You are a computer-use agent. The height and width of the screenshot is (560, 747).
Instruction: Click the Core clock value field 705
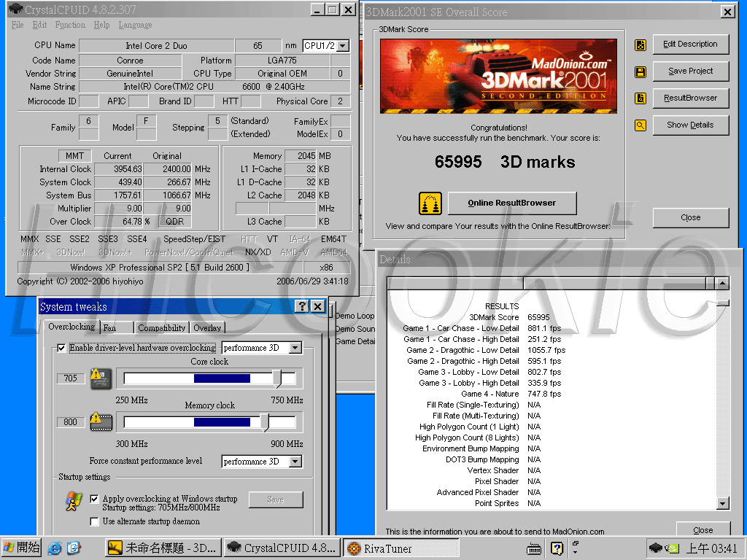[x=71, y=378]
